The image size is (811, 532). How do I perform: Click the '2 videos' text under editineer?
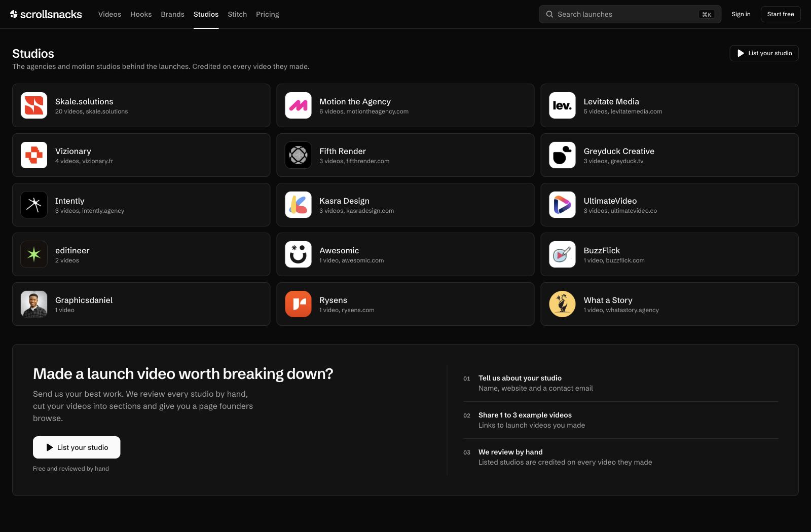pos(67,260)
